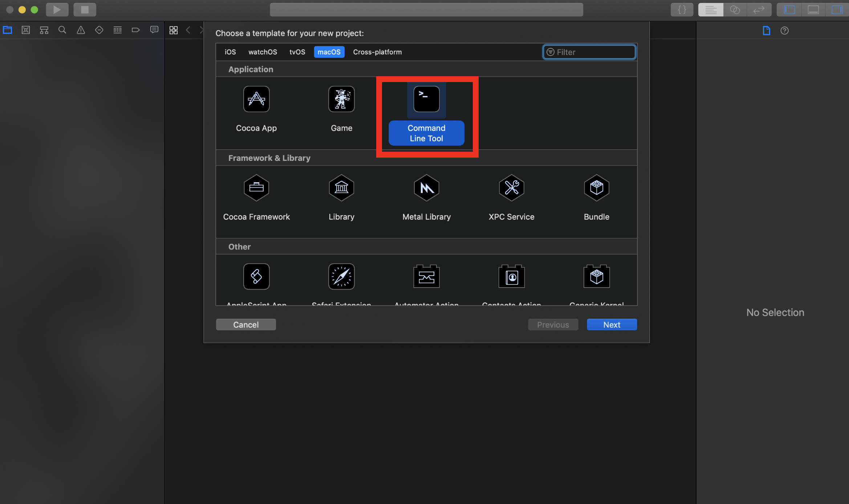Open the Test navigator diamond icon

coord(99,30)
